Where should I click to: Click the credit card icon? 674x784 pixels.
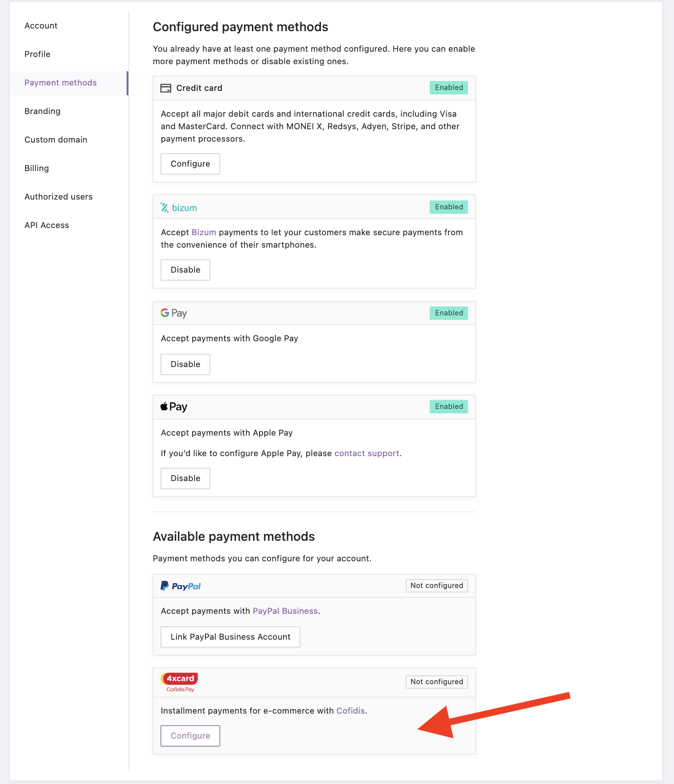(x=166, y=88)
